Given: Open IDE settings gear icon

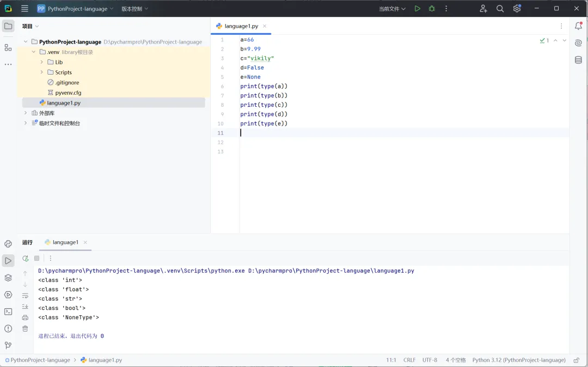Looking at the screenshot, I should click(x=517, y=9).
